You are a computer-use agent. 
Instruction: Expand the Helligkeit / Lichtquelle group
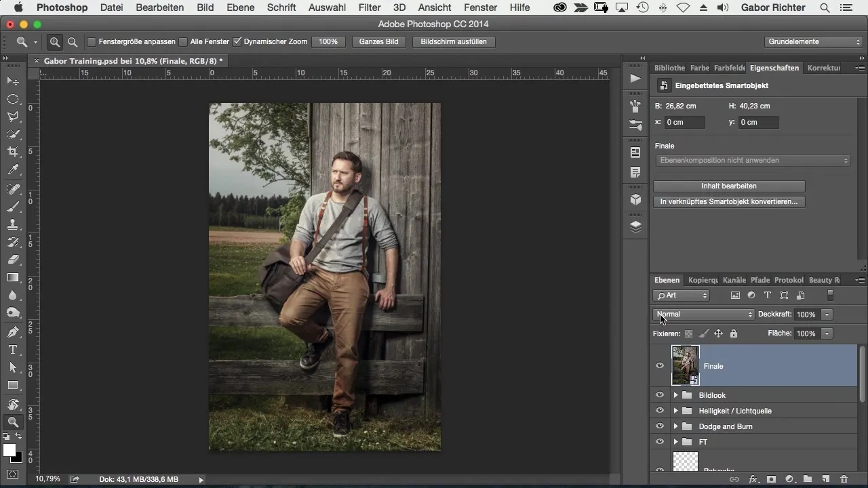point(675,411)
